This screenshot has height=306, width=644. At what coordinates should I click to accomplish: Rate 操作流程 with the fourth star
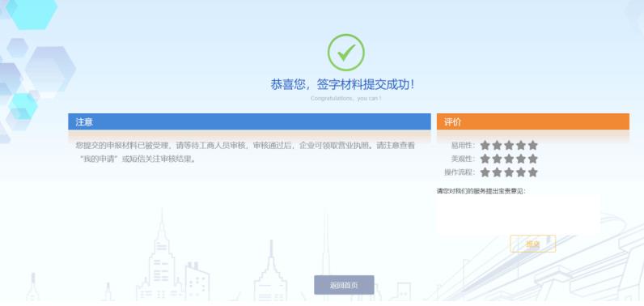pos(521,172)
